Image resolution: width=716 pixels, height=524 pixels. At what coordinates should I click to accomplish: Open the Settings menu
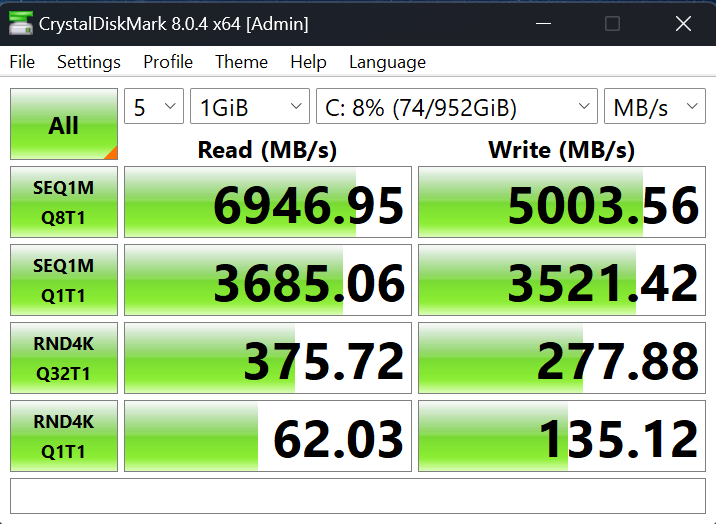89,62
